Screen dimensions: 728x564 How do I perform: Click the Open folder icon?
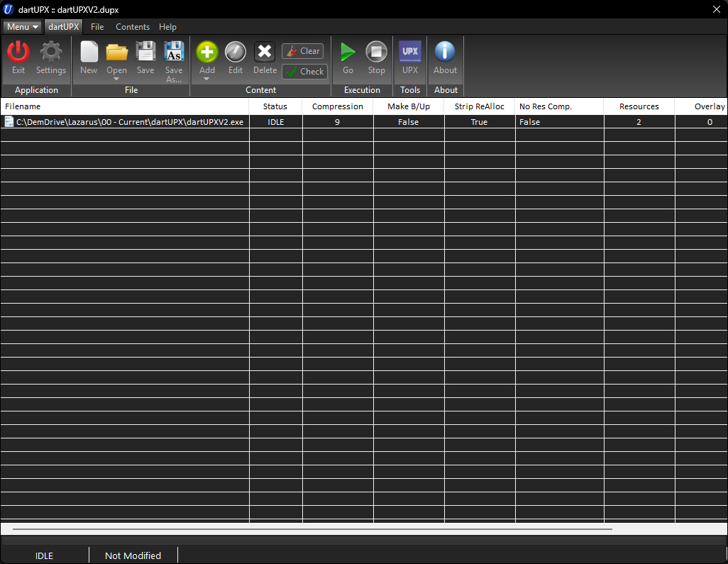pos(116,52)
